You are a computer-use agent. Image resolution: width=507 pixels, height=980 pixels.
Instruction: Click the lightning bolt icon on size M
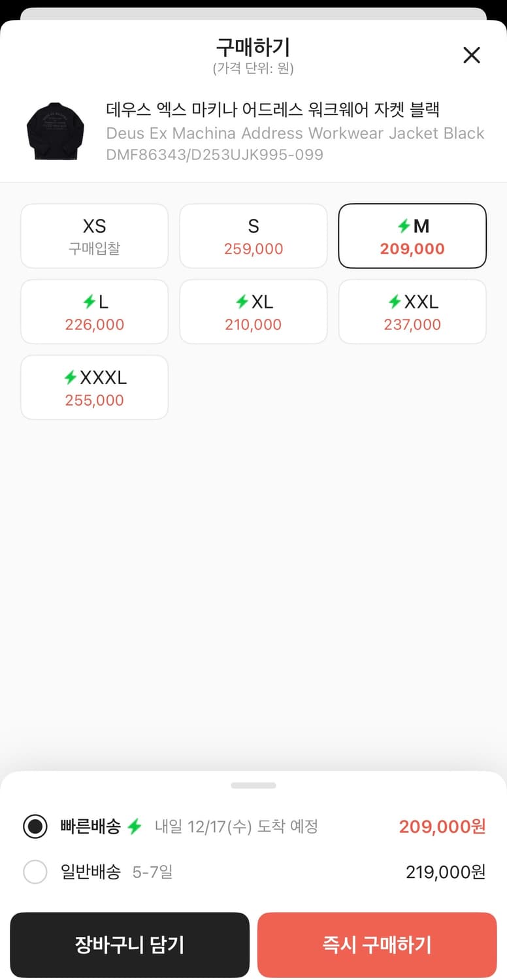404,226
